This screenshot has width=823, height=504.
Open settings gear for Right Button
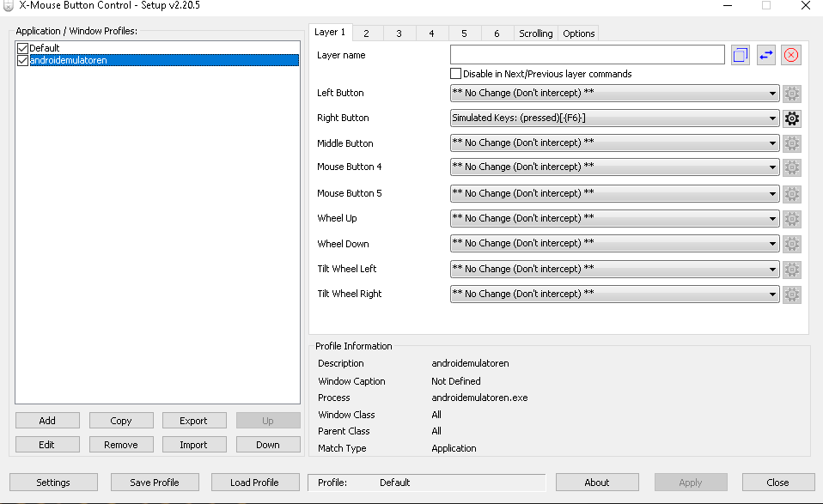coord(791,118)
